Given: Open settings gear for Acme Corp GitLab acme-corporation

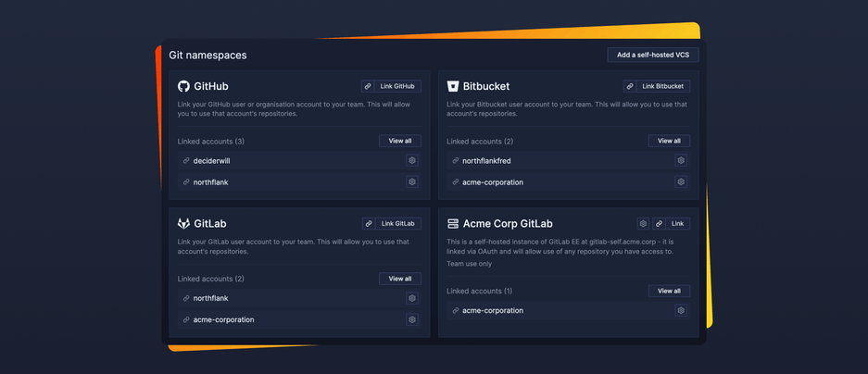Looking at the screenshot, I should click(x=681, y=310).
